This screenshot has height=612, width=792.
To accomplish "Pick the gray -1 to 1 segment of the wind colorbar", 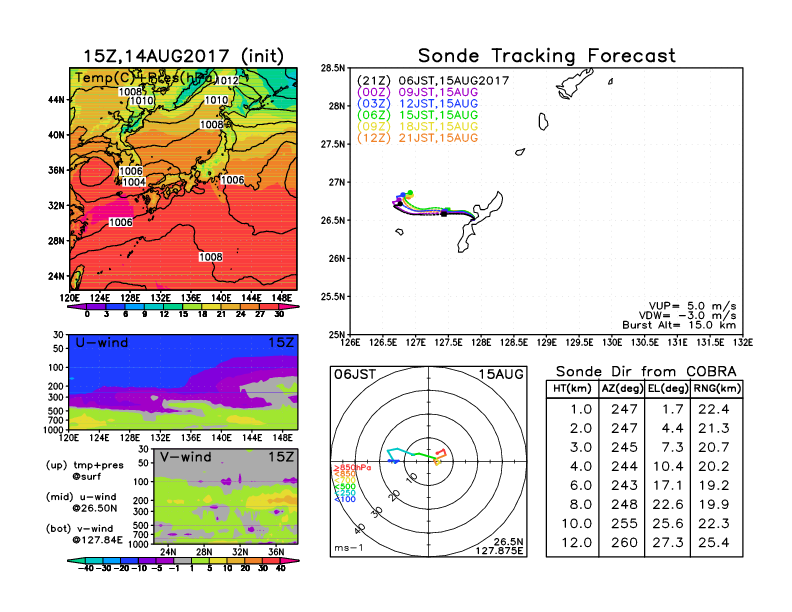I will pyautogui.click(x=182, y=560).
